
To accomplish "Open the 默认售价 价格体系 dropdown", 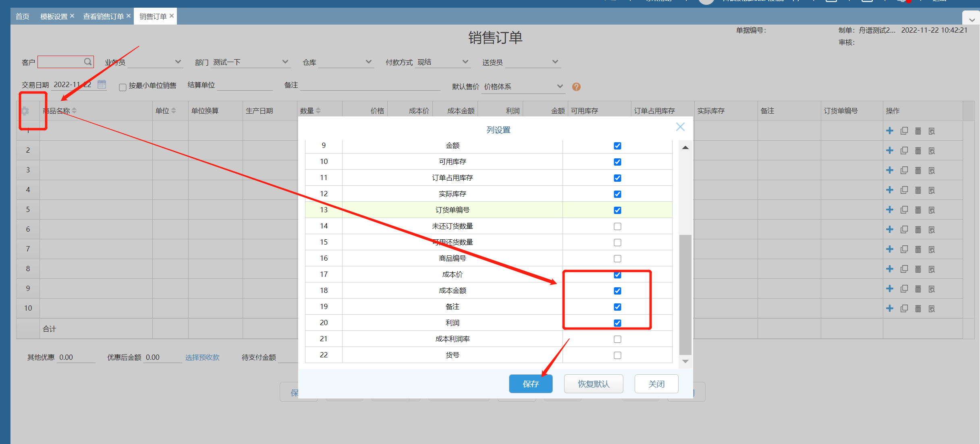I will [x=560, y=86].
